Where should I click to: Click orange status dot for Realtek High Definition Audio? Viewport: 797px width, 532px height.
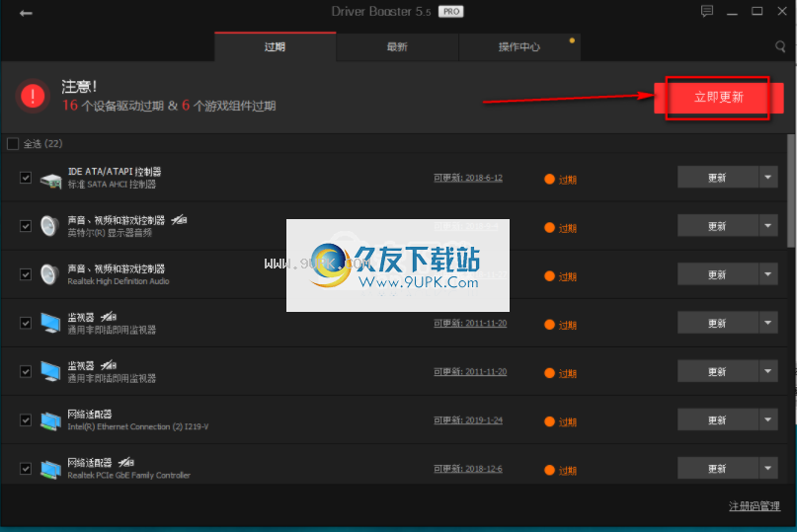click(x=549, y=276)
